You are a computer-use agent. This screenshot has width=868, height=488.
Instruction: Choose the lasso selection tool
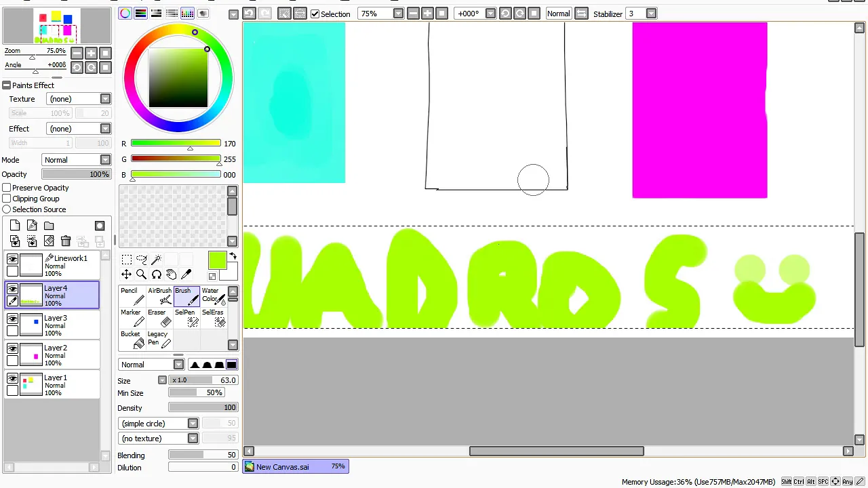click(142, 260)
